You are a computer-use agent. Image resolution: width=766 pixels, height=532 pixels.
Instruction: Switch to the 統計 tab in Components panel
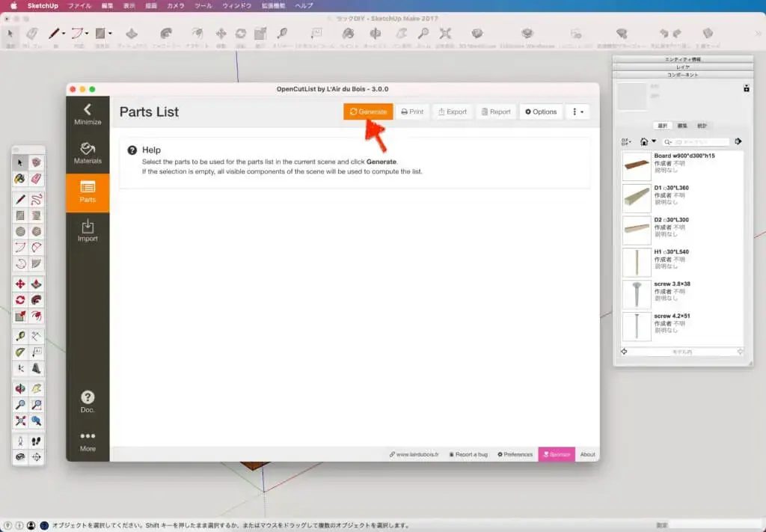click(x=702, y=126)
